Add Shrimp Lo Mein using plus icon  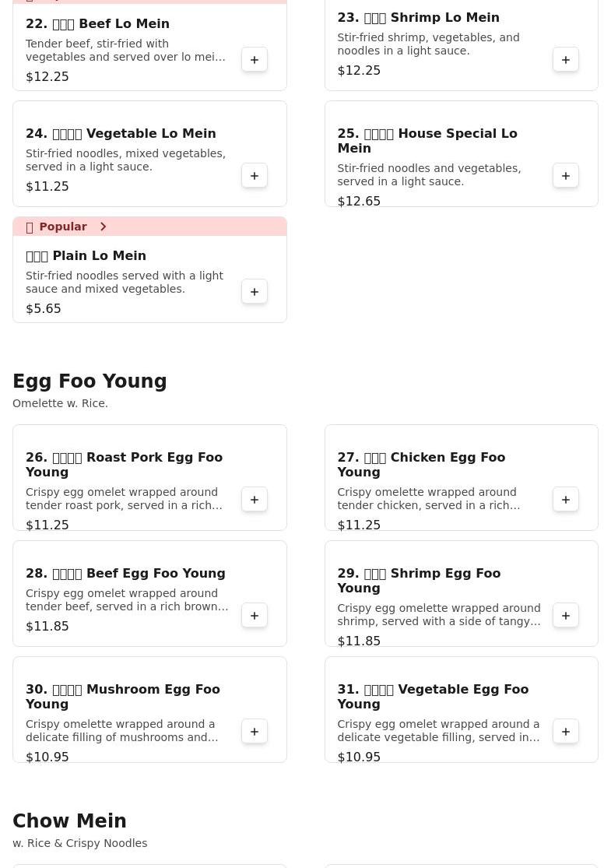(x=566, y=60)
